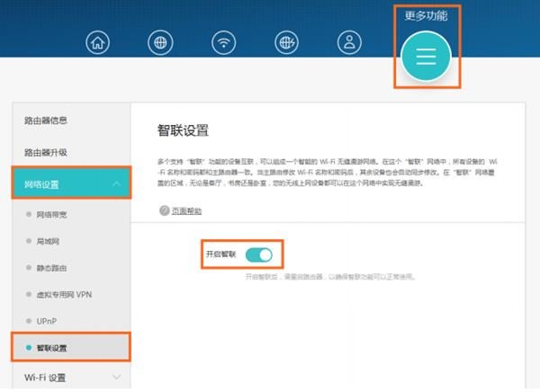This screenshot has width=540, height=392.
Task: Open 路由器升级 in the sidebar
Action: (45, 152)
